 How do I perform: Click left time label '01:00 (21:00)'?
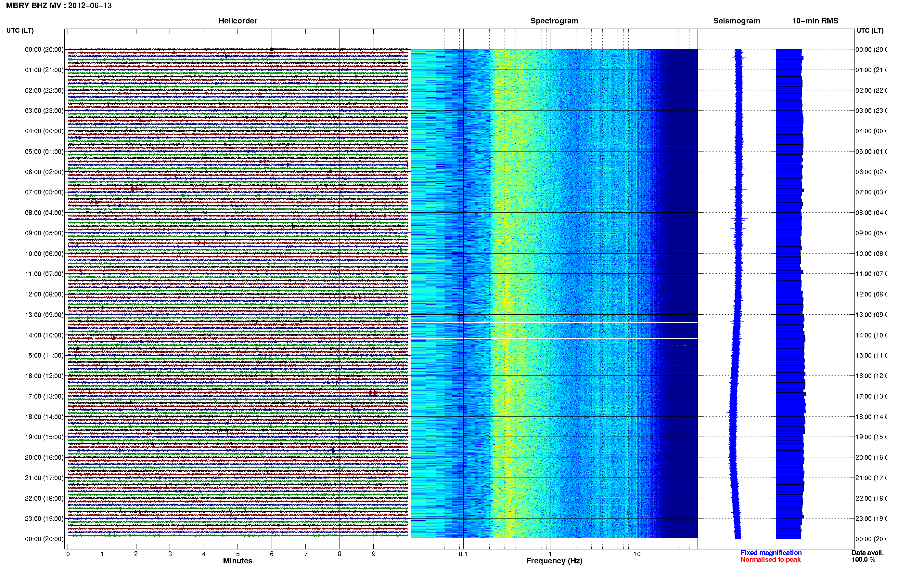pyautogui.click(x=44, y=70)
